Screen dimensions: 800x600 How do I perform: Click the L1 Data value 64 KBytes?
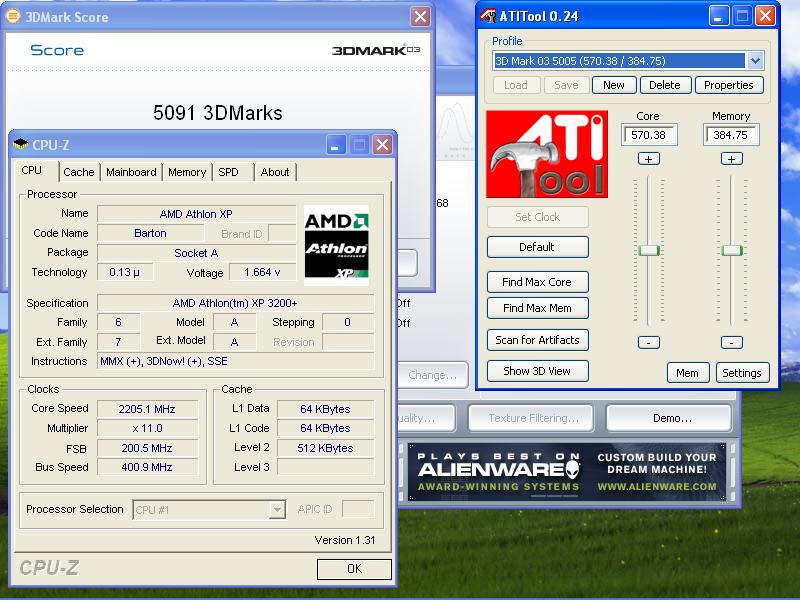[x=325, y=409]
